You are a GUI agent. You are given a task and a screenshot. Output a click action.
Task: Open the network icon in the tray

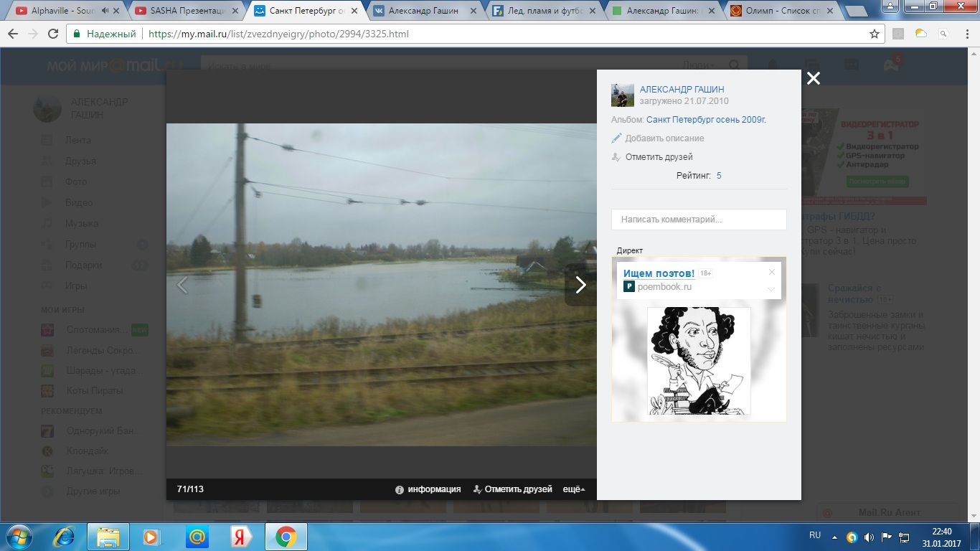903,537
